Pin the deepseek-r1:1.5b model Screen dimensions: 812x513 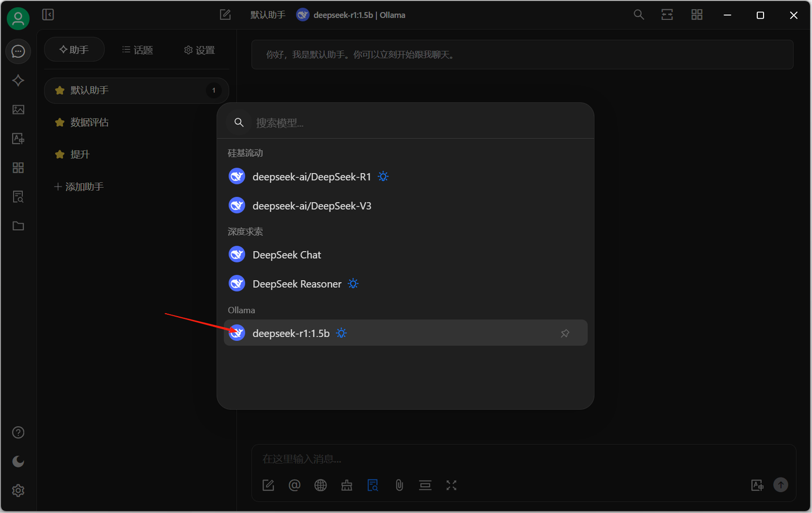click(x=565, y=334)
